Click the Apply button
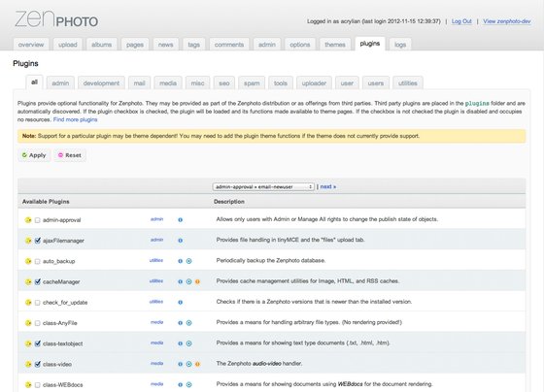 click(34, 155)
